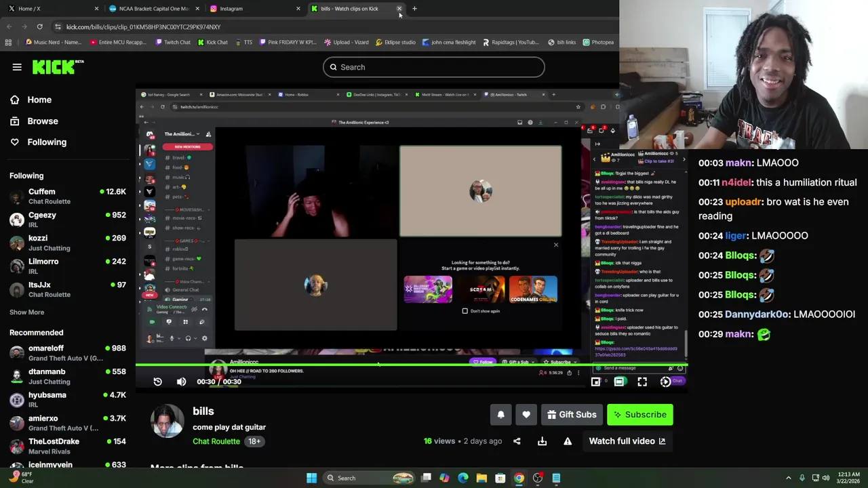This screenshot has height=488, width=868.
Task: View site information icon in address bar
Action: coord(58,27)
